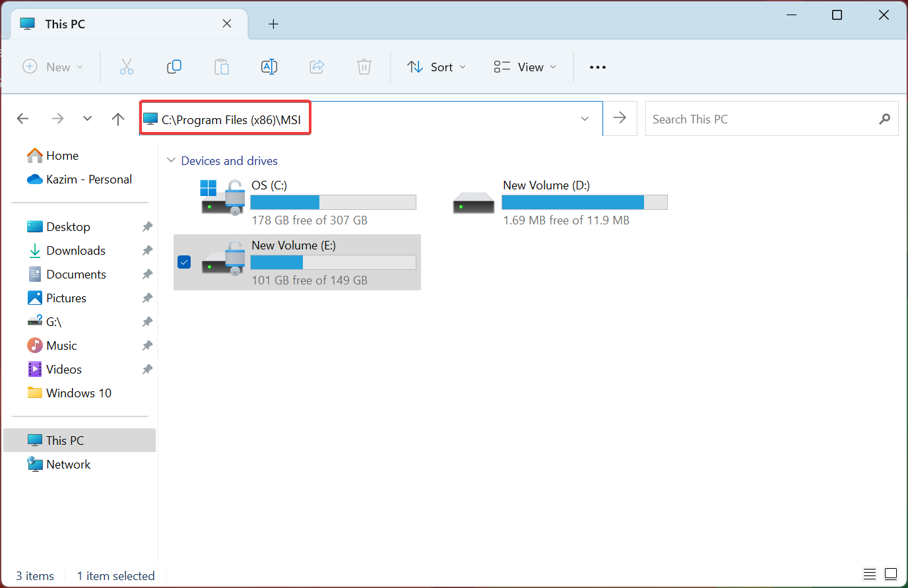This screenshot has height=588, width=908.
Task: Click '178 GB free of 307 GB' text
Action: (309, 220)
